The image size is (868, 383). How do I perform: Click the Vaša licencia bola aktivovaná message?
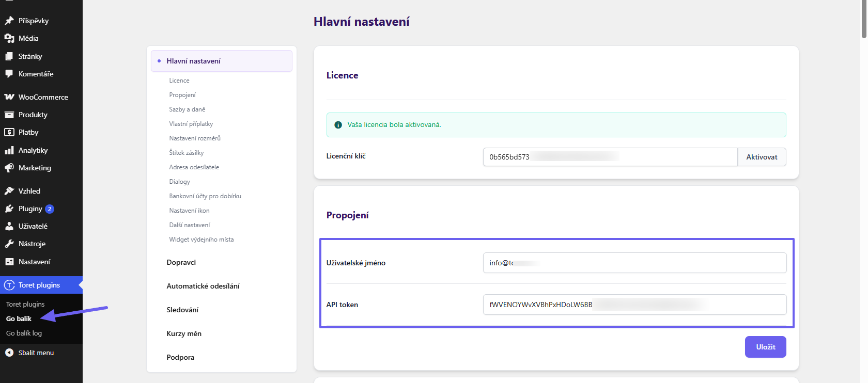(394, 125)
